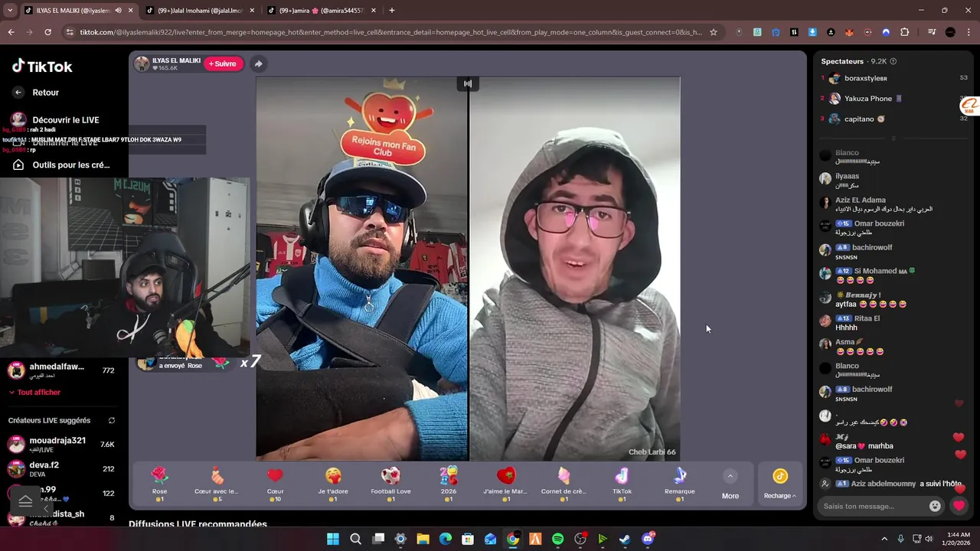Open the ahmedalfaw... live channel
The height and width of the screenshot is (551, 980).
click(61, 370)
